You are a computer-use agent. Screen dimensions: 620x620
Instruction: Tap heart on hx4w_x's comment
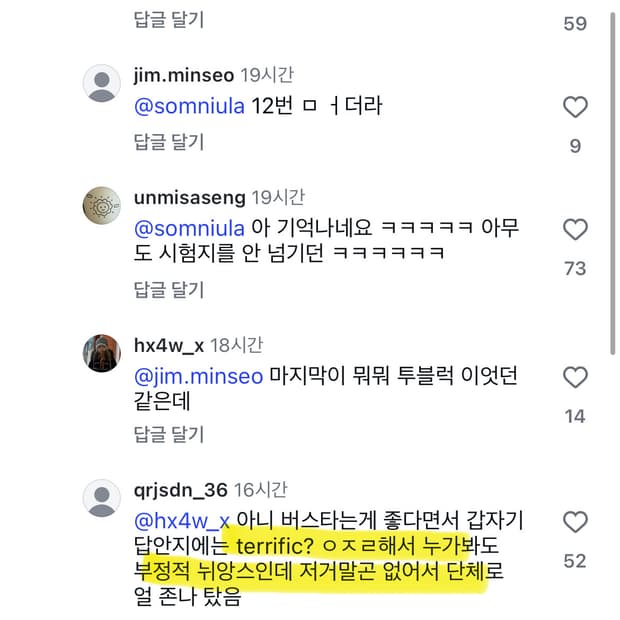575,378
